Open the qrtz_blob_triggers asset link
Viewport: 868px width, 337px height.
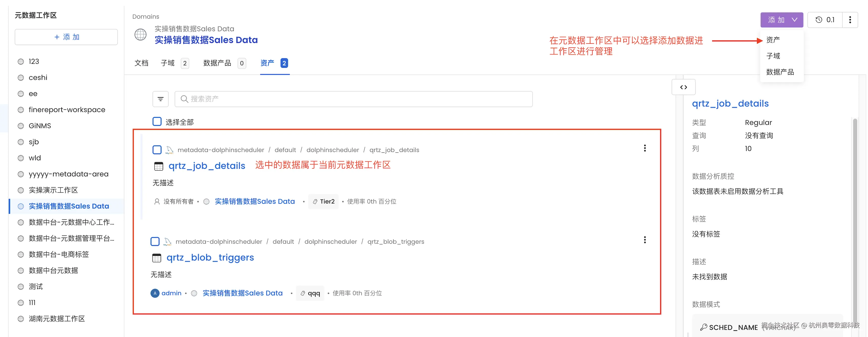click(210, 257)
